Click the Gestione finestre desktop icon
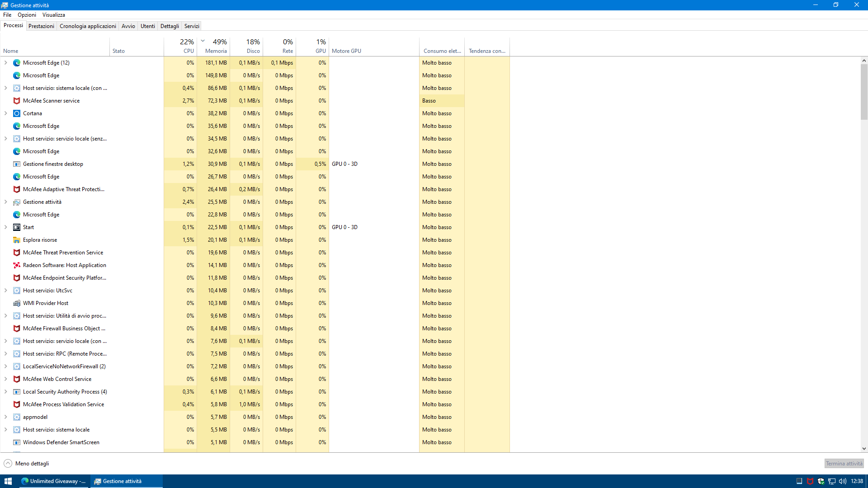The image size is (868, 488). [x=17, y=164]
